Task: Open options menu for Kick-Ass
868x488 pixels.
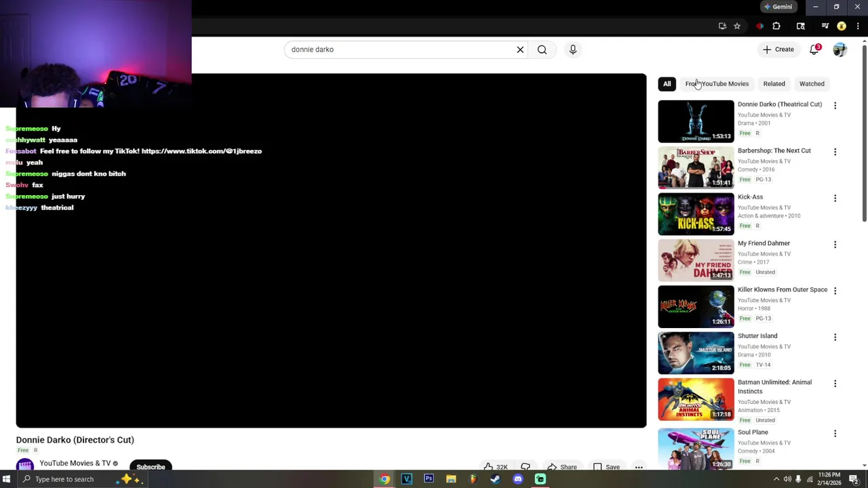Action: [x=835, y=198]
